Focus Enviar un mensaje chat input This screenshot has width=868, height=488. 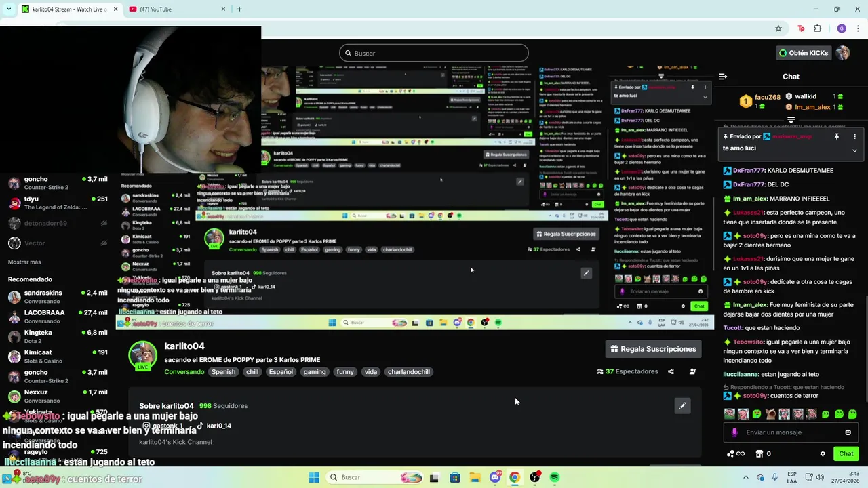point(791,432)
